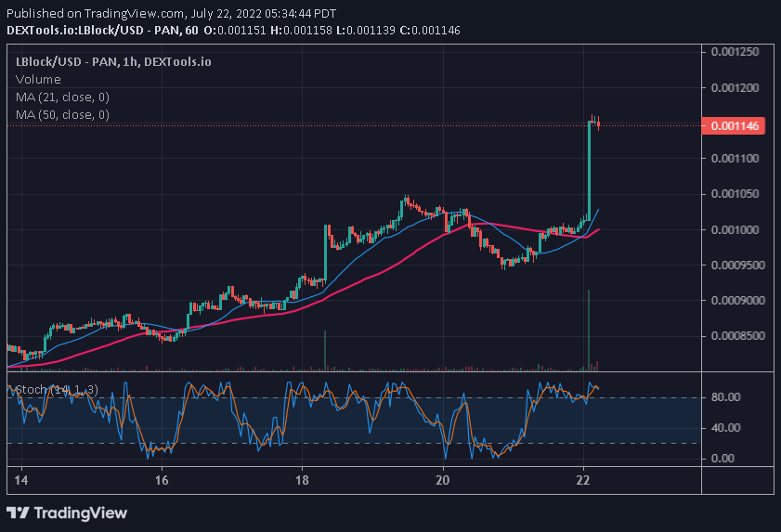
Task: Click the TradingView logo icon
Action: pyautogui.click(x=18, y=513)
